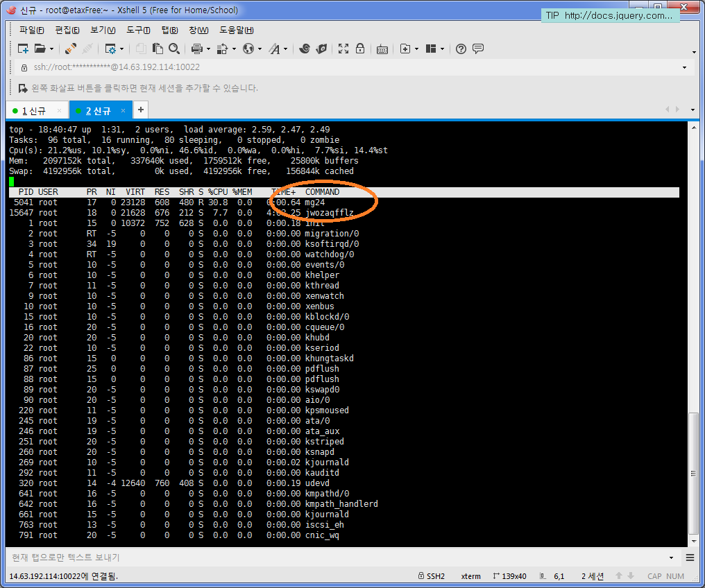
Task: Add a new tab with plus button
Action: coord(141,110)
